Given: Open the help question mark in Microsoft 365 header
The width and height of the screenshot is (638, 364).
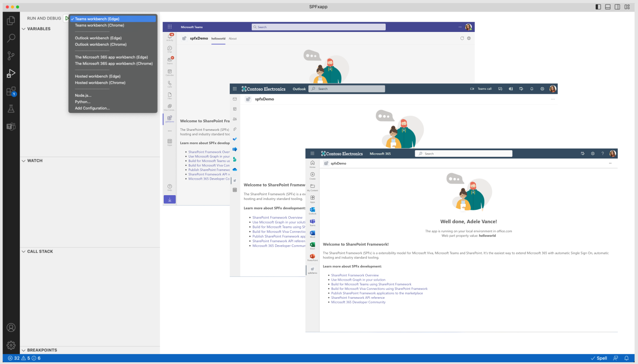Looking at the screenshot, I should [603, 154].
